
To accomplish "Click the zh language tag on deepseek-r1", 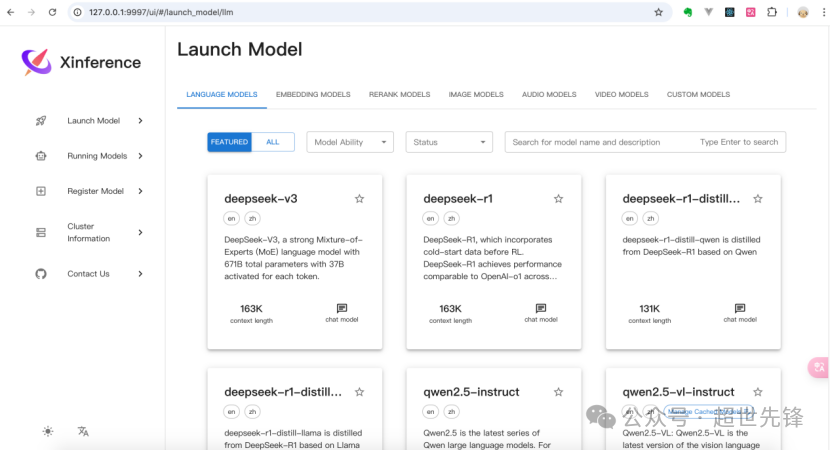I will 452,218.
